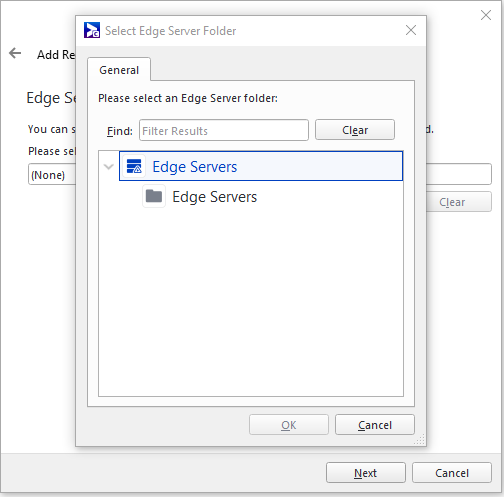Click the application logo in the dialog title bar
The width and height of the screenshot is (504, 497).
click(92, 30)
